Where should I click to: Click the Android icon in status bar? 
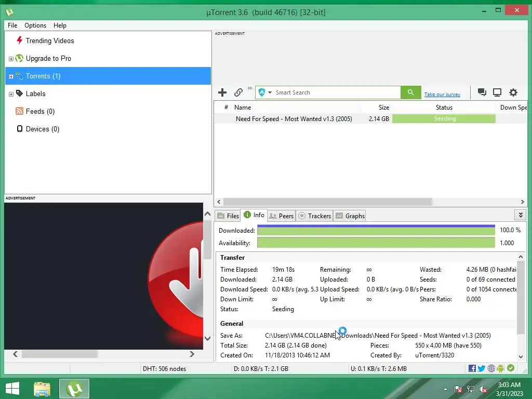click(x=500, y=368)
